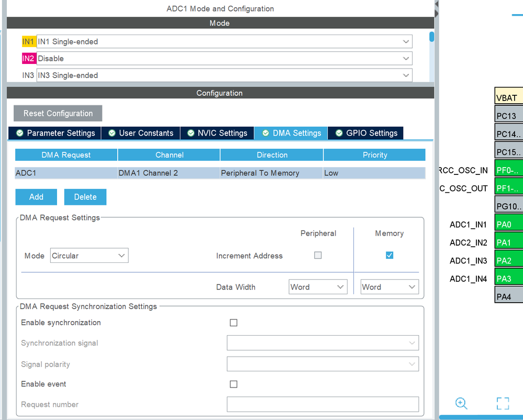Open the IN2 Disable dropdown
This screenshot has height=420, width=523.
(x=224, y=58)
